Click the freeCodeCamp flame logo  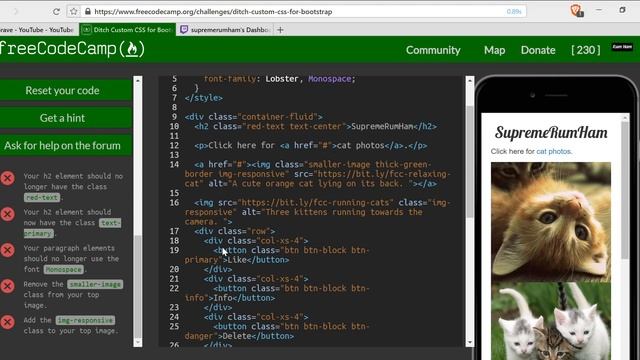(x=132, y=49)
